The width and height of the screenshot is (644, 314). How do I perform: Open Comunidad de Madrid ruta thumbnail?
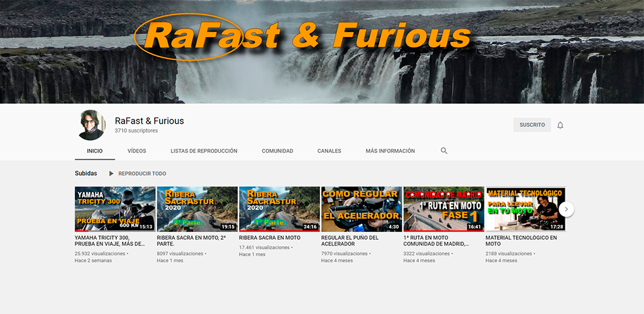tap(443, 209)
